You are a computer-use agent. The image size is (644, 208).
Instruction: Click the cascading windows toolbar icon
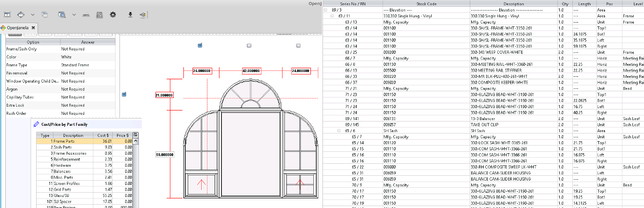[x=45, y=15]
